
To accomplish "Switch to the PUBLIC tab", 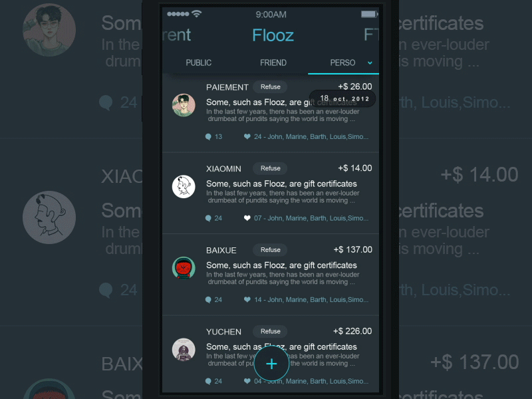I will [198, 63].
